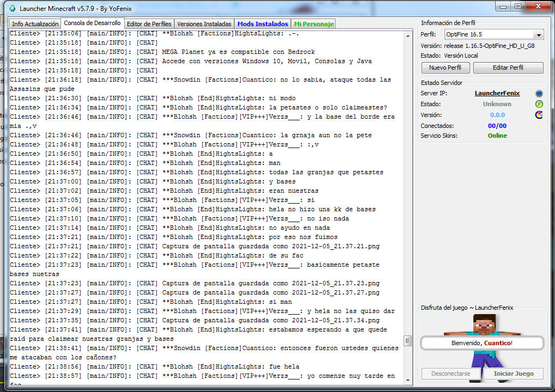Select the Mods Instalados tab

(x=263, y=24)
